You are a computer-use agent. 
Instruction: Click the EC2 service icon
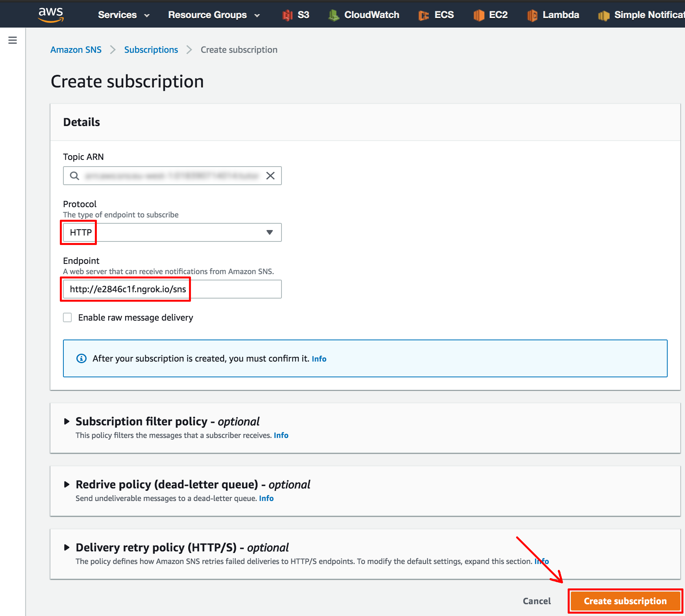point(479,15)
